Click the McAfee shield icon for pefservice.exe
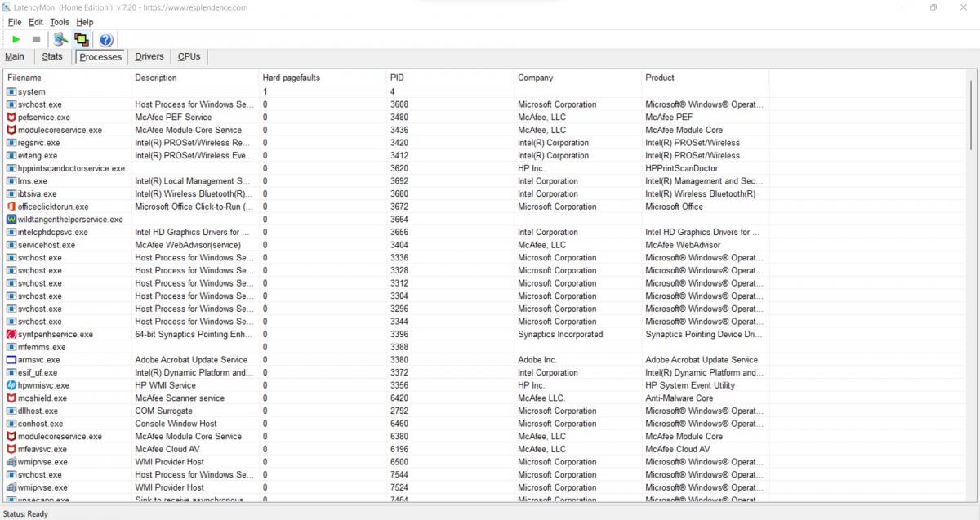 pos(11,117)
